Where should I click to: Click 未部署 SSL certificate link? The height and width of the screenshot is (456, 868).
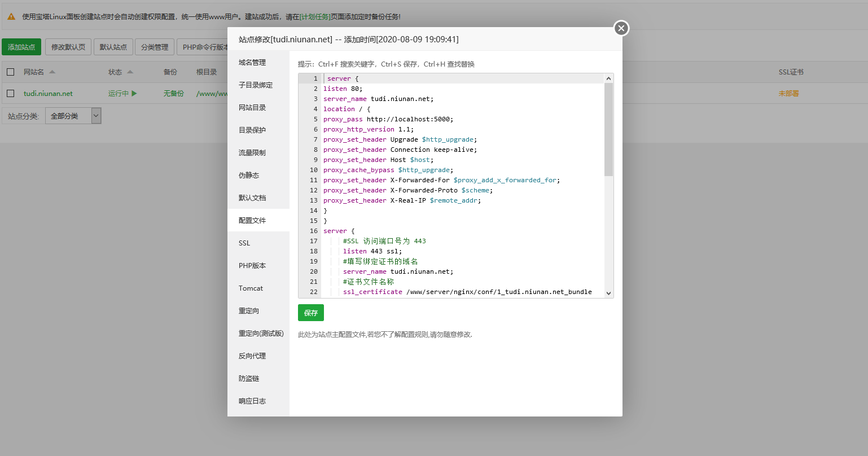(x=788, y=94)
